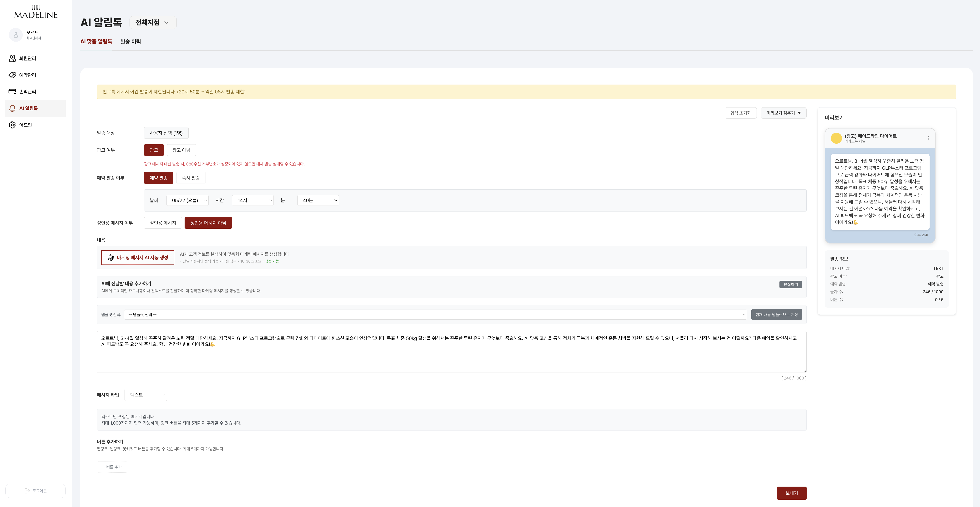Select 광고 아님 option
980x507 pixels.
tap(181, 150)
